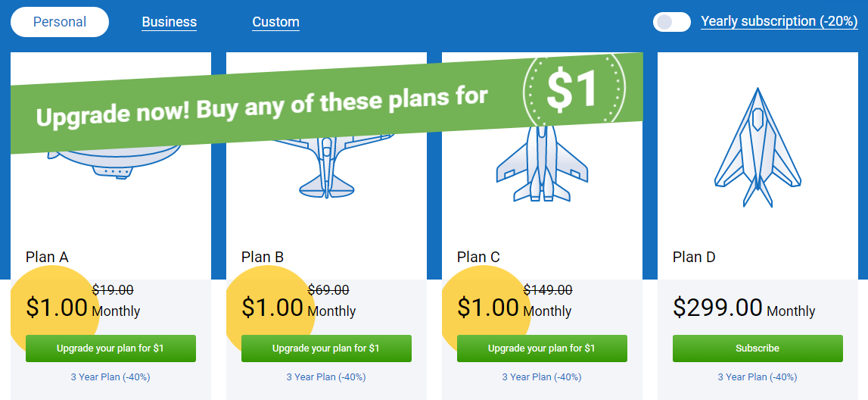Image resolution: width=868 pixels, height=400 pixels.
Task: Click the Plan B propeller plane icon
Action: 327,166
